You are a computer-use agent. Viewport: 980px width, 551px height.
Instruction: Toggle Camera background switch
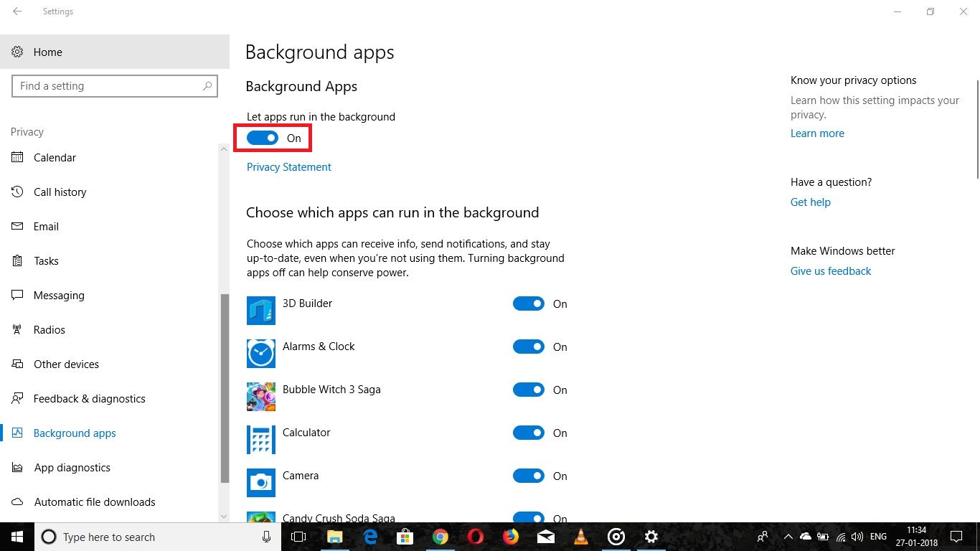tap(529, 476)
